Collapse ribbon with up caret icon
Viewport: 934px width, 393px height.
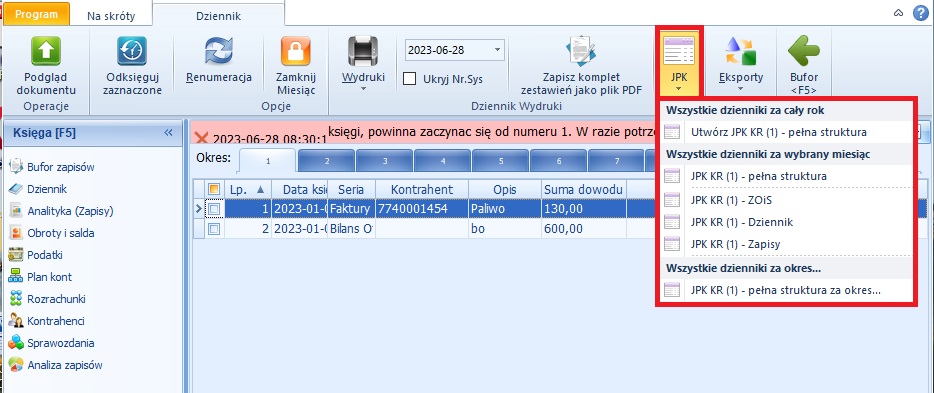(x=899, y=13)
